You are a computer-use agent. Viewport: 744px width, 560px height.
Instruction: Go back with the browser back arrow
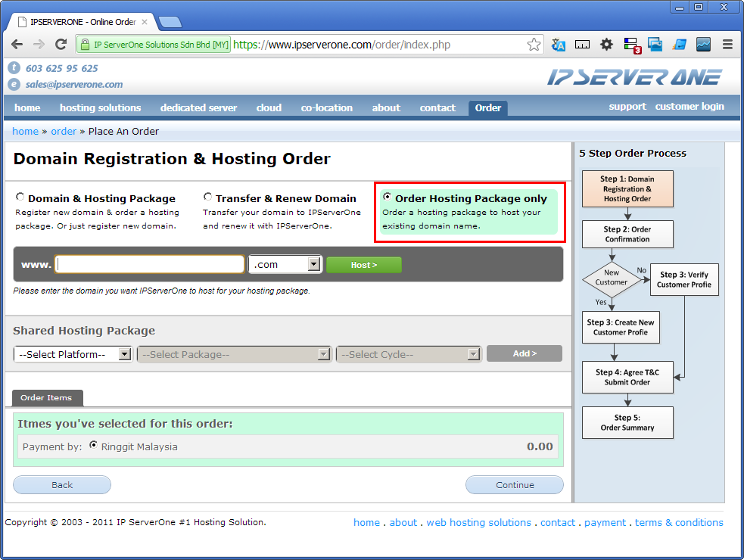click(x=17, y=45)
